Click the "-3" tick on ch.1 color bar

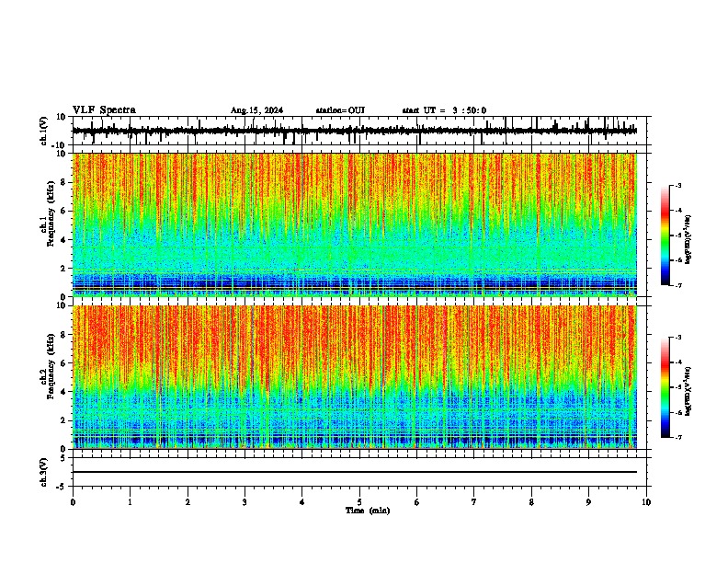(678, 185)
